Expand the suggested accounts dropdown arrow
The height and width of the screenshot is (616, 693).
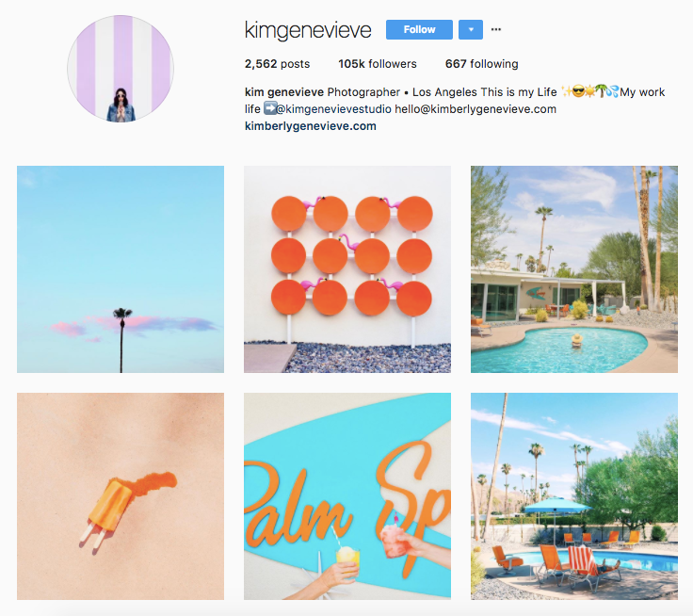pos(471,29)
